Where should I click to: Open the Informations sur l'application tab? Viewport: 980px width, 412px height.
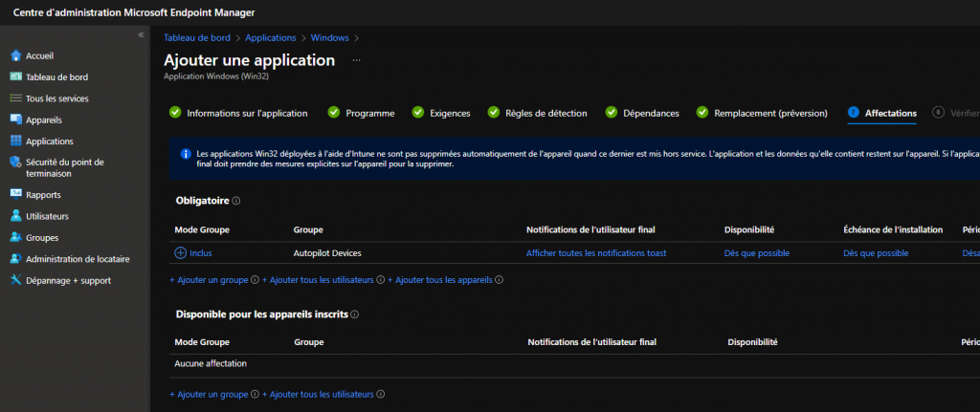(x=247, y=114)
